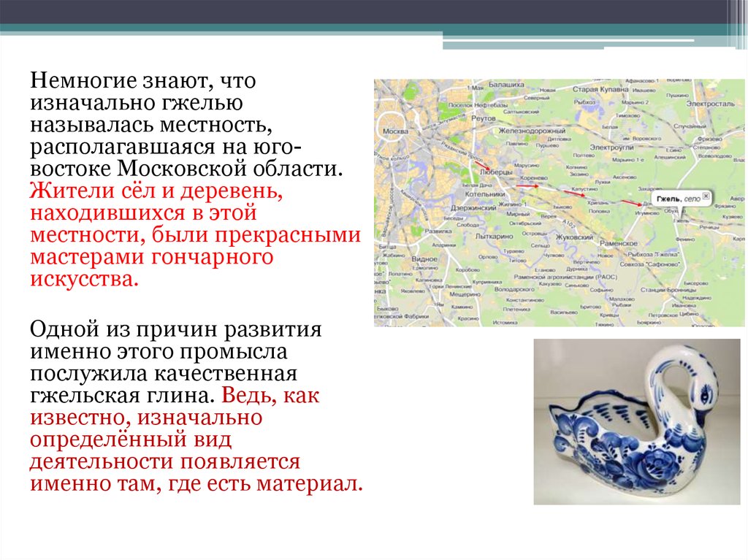Close the Гжель село map popup
Image resolution: width=748 pixels, height=560 pixels.
(x=706, y=196)
